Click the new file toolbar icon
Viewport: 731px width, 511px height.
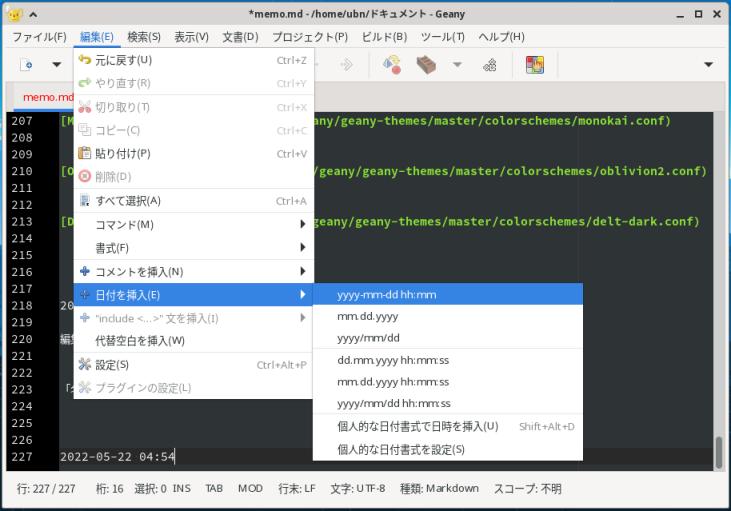point(27,65)
